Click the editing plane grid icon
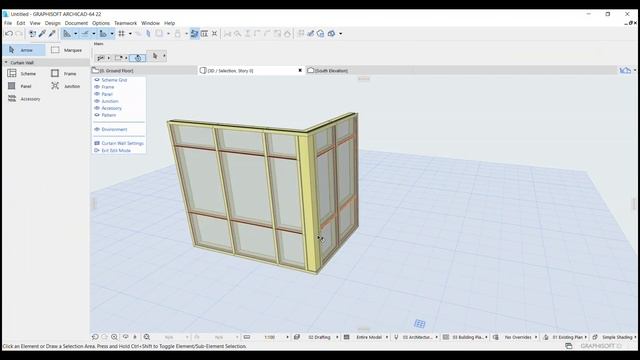The image size is (640, 360). pyautogui.click(x=420, y=324)
